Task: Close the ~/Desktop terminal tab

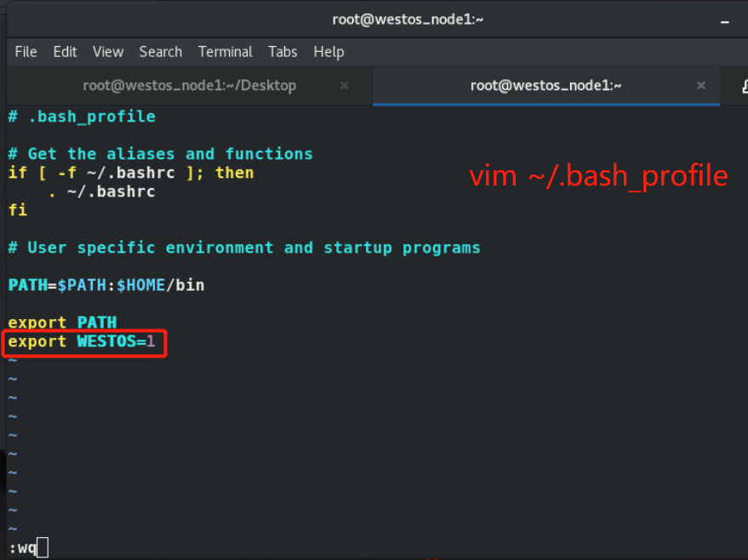Action: pos(344,85)
